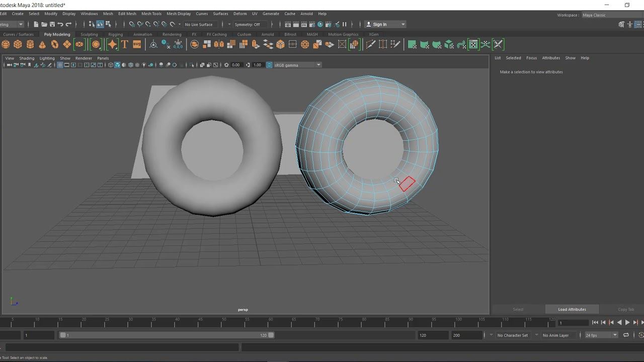
Task: Toggle playback looping button
Action: pos(626,335)
